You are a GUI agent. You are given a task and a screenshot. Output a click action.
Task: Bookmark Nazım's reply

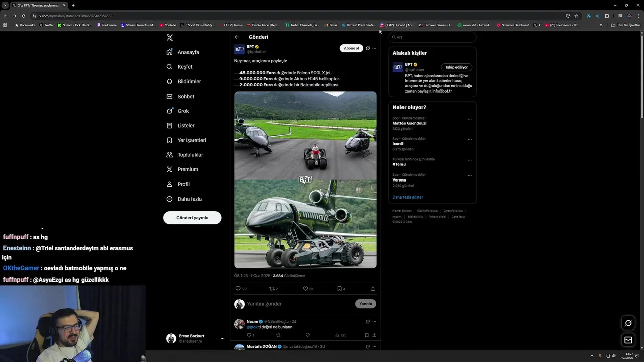367,335
